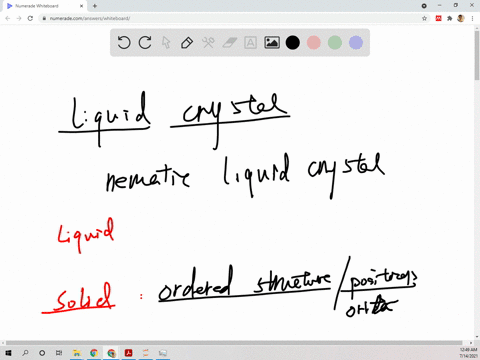Open the whiteboard tools settings icon
The width and height of the screenshot is (480, 360).
(208, 43)
